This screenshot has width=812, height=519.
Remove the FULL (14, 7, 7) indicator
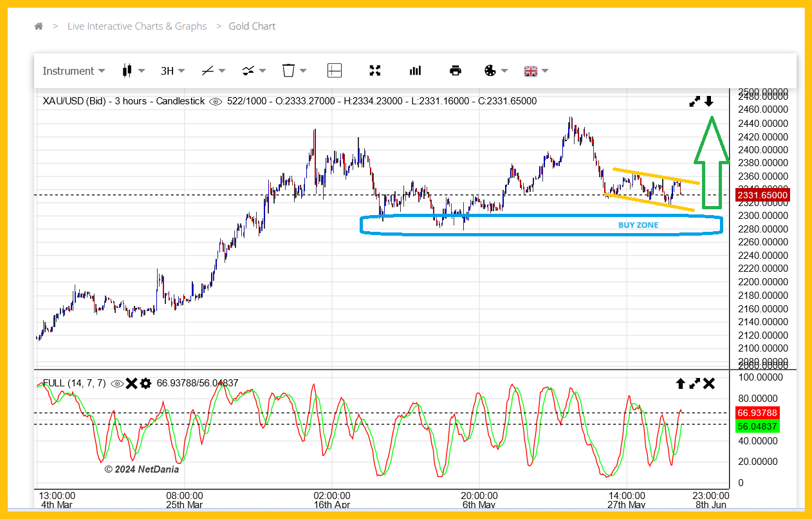[x=131, y=384]
